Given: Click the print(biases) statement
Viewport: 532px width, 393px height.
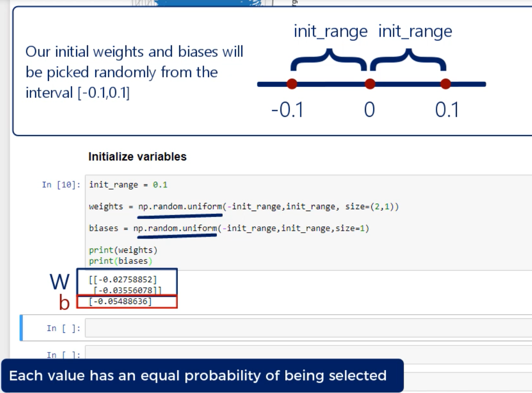Looking at the screenshot, I should [121, 261].
